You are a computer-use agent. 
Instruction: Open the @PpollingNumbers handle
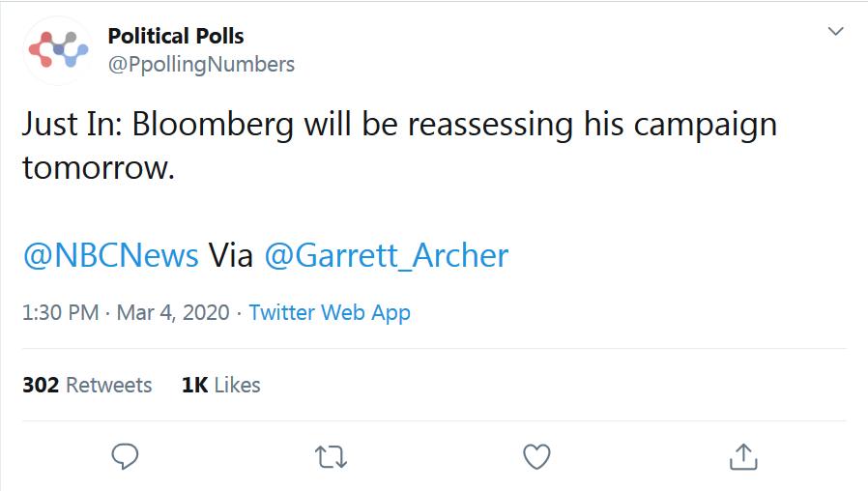[x=201, y=64]
